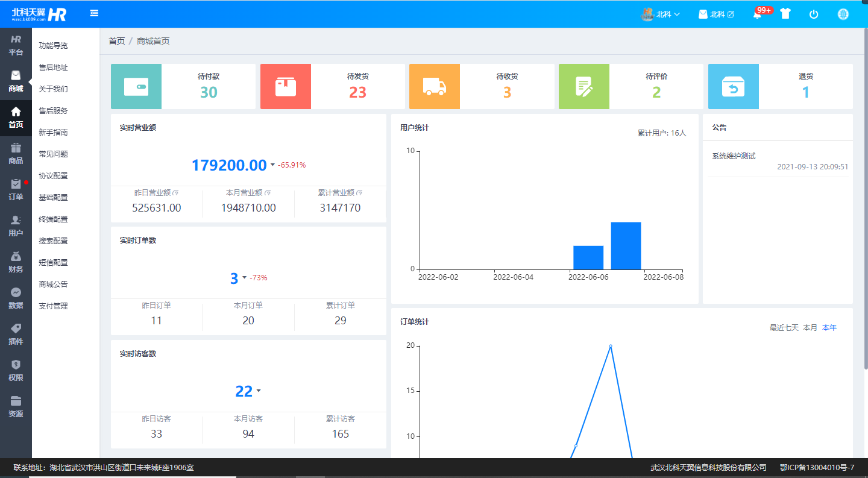Screen dimensions: 868x478
Task: Open 权限 permissions shield icon in sidebar
Action: coord(16,371)
